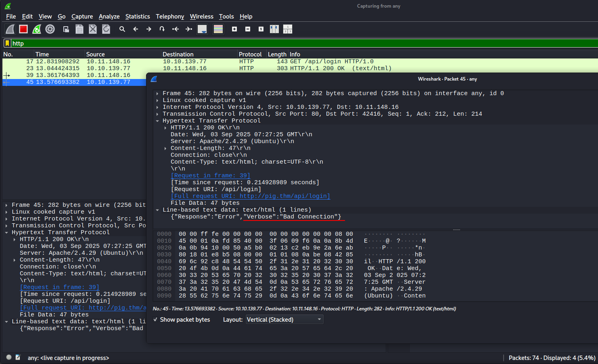Zoom in on packet text
598x364 pixels.
(x=234, y=29)
